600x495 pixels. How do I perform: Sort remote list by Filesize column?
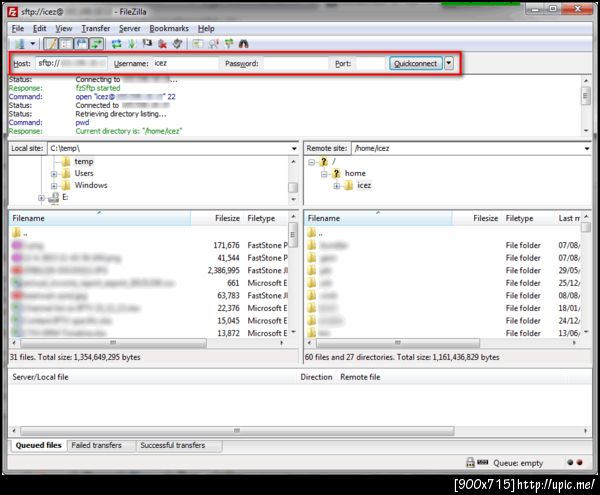point(477,218)
